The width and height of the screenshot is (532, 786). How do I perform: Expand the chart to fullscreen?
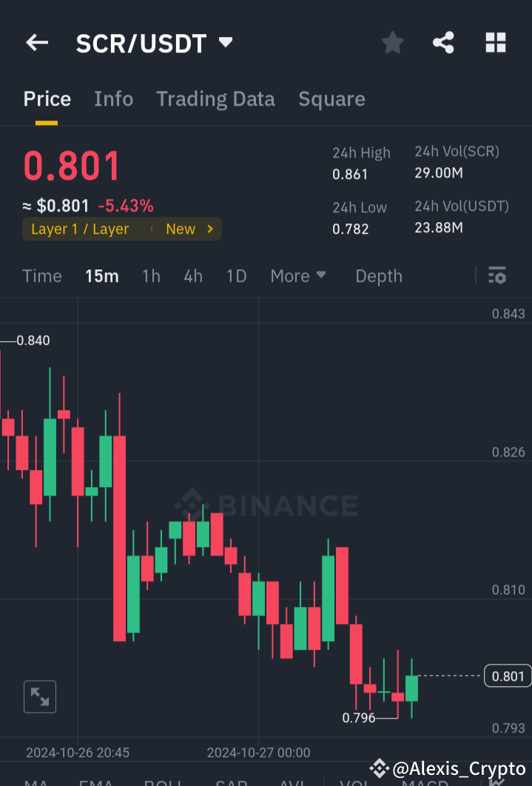(39, 696)
